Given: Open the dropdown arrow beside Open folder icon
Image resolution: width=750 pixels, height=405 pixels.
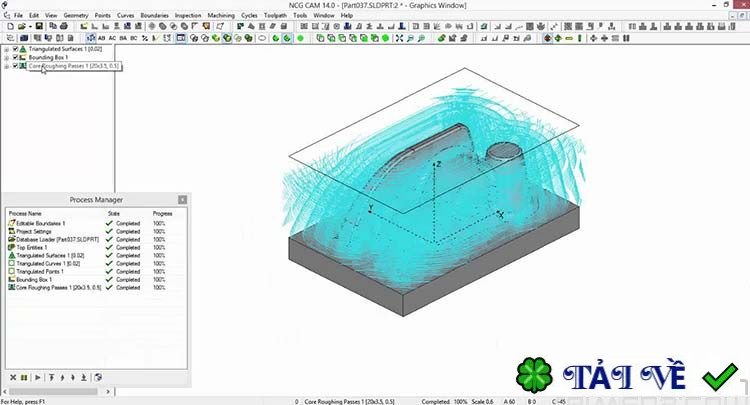Looking at the screenshot, I should pyautogui.click(x=30, y=26).
